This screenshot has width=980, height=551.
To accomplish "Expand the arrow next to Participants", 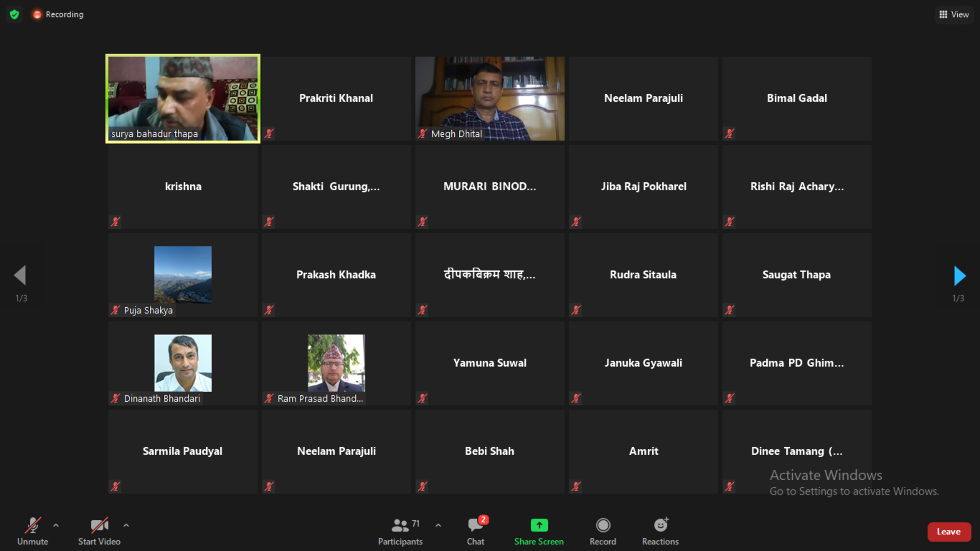I will 438,525.
